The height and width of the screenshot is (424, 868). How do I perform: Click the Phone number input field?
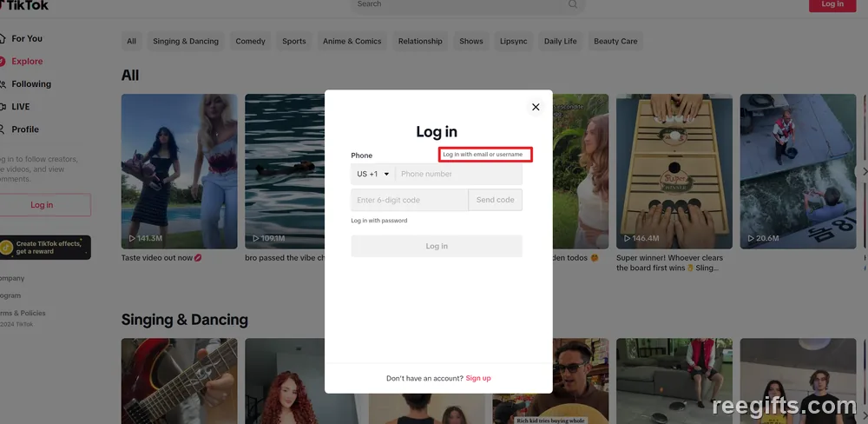[x=458, y=174]
